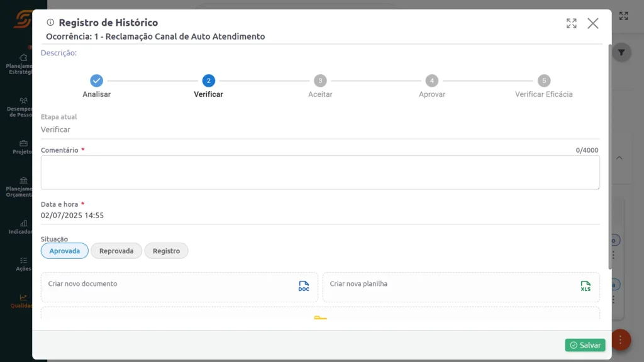Click the Ocorrência subtitle text

[155, 36]
